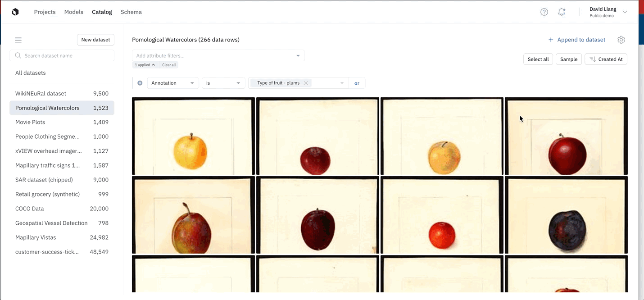The image size is (644, 300).
Task: Open the second-row dark maroon plum thumbnail
Action: [317, 215]
